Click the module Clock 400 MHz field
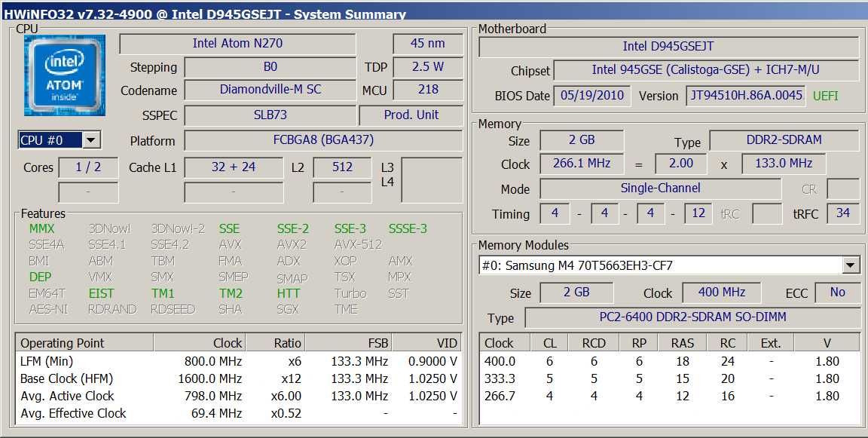The width and height of the screenshot is (868, 438). coord(721,293)
